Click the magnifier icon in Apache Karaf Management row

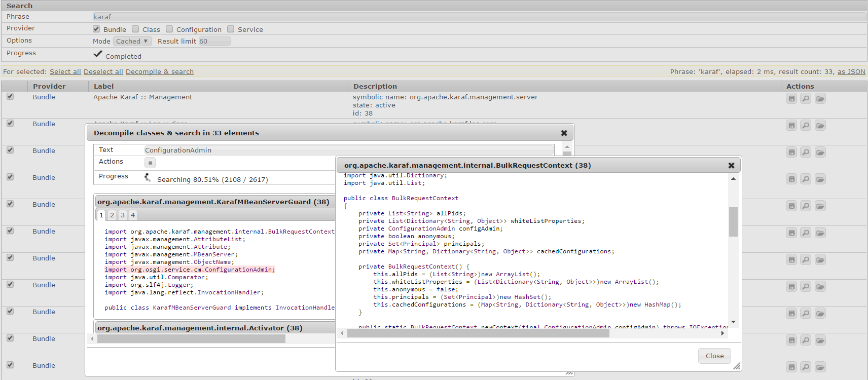click(x=806, y=99)
